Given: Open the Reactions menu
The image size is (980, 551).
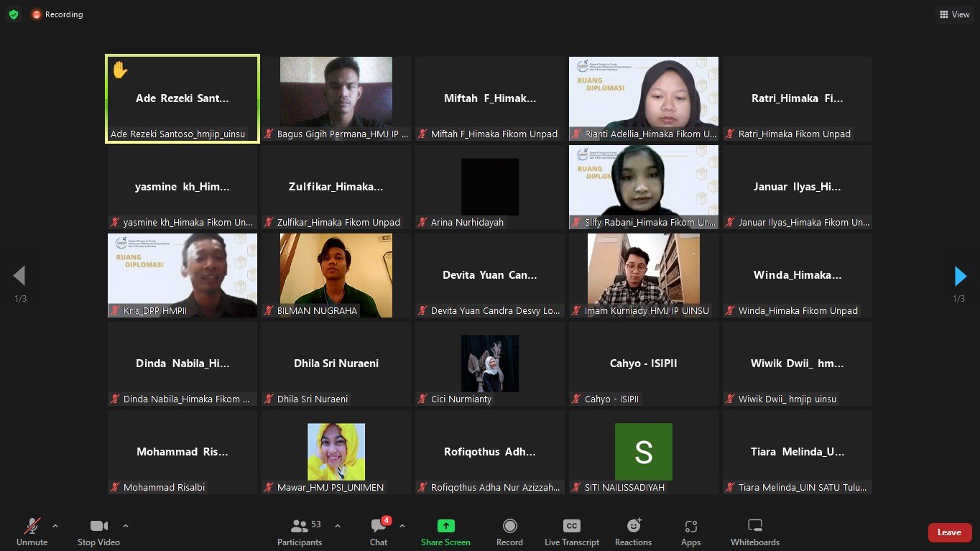Looking at the screenshot, I should 633,532.
